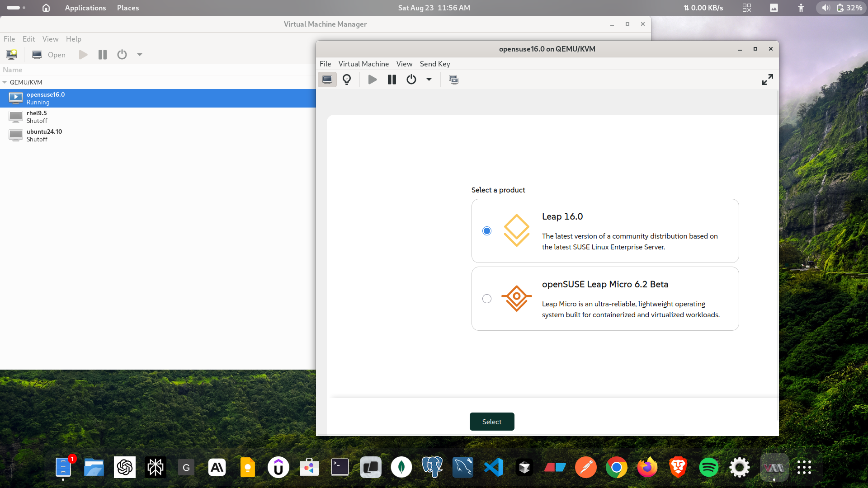Launch MySQL Workbench from the dock
Screen dimensions: 868x488
(x=463, y=467)
